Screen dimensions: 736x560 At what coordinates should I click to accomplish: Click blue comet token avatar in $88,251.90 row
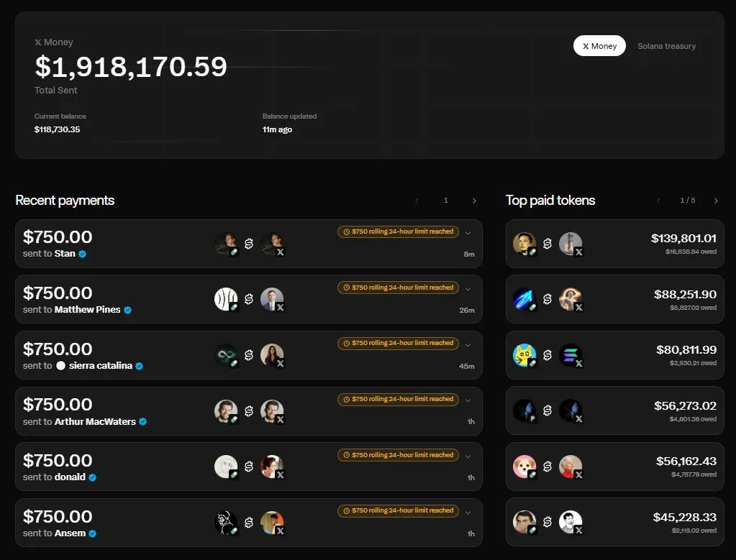click(524, 299)
